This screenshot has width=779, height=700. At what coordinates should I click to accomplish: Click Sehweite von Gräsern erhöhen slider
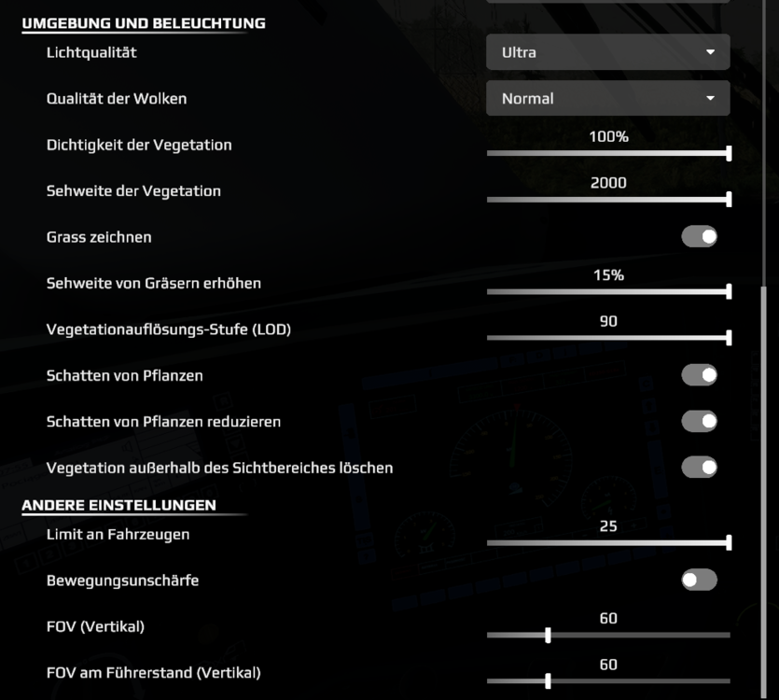click(x=607, y=291)
